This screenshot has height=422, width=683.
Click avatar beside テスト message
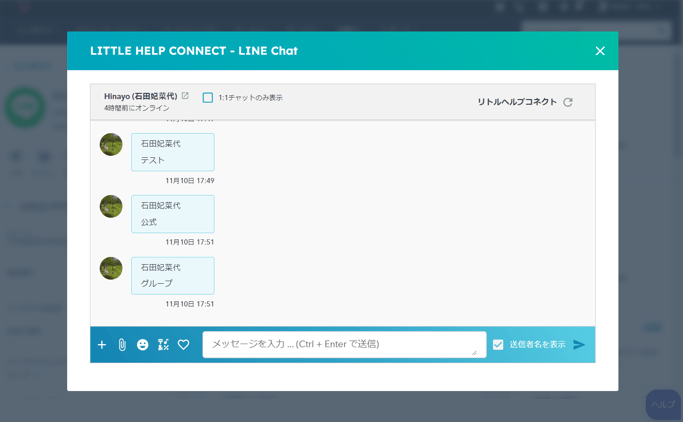click(111, 145)
